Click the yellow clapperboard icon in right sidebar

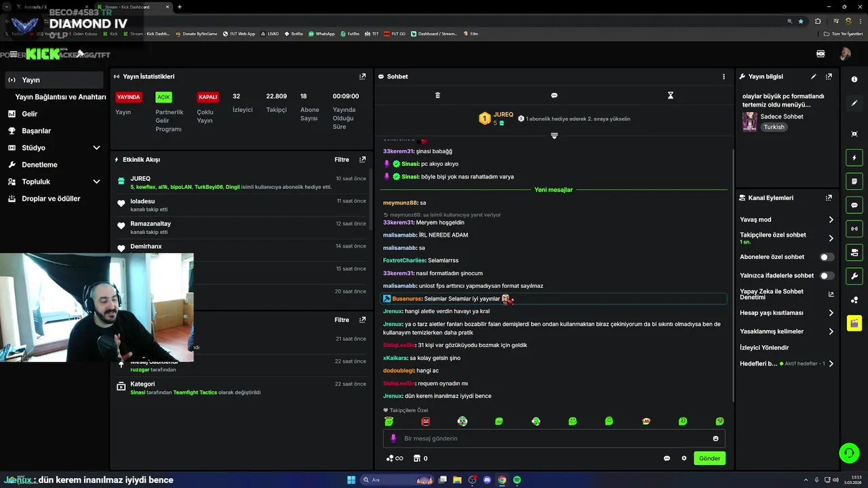tap(854, 323)
